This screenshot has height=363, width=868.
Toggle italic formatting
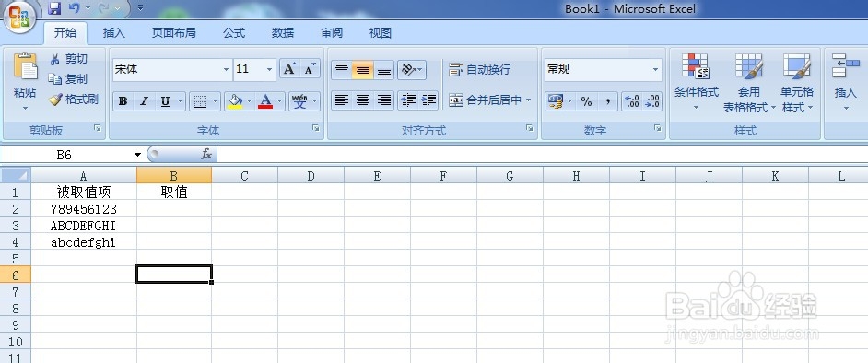tap(144, 101)
